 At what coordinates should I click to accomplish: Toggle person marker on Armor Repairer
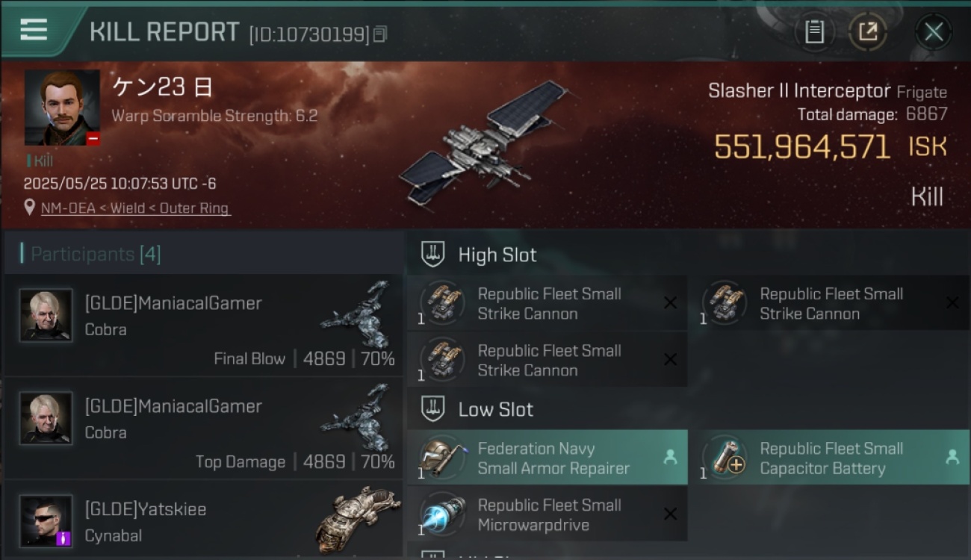pos(670,457)
